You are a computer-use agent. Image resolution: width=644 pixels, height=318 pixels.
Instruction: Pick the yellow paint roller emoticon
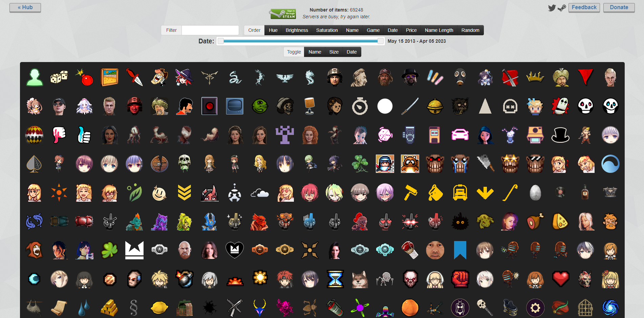point(410,193)
